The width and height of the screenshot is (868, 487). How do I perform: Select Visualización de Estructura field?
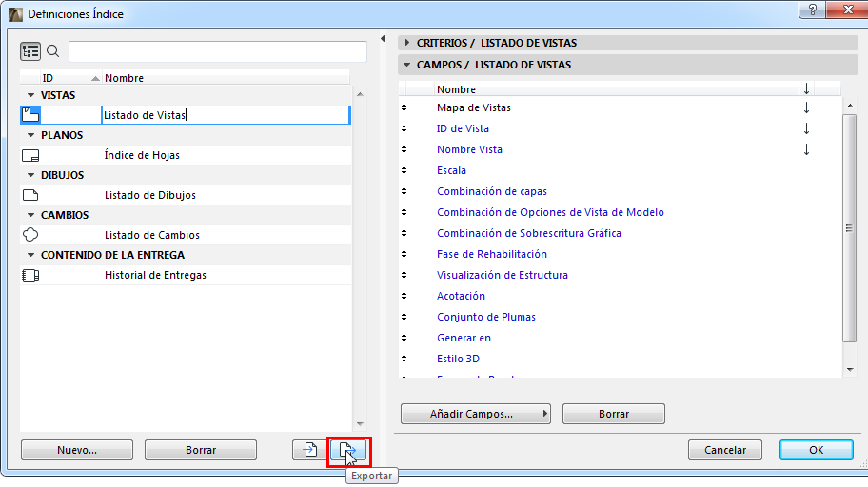503,275
